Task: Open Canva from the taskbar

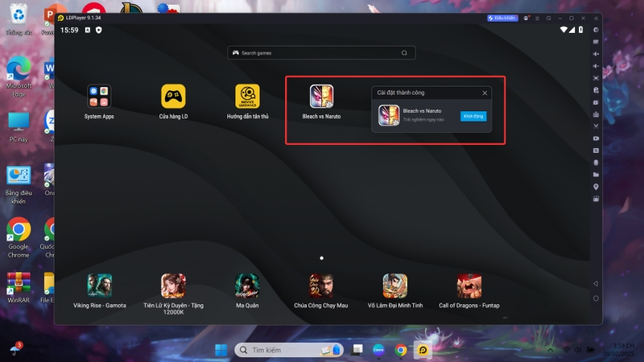Action: pos(378,350)
